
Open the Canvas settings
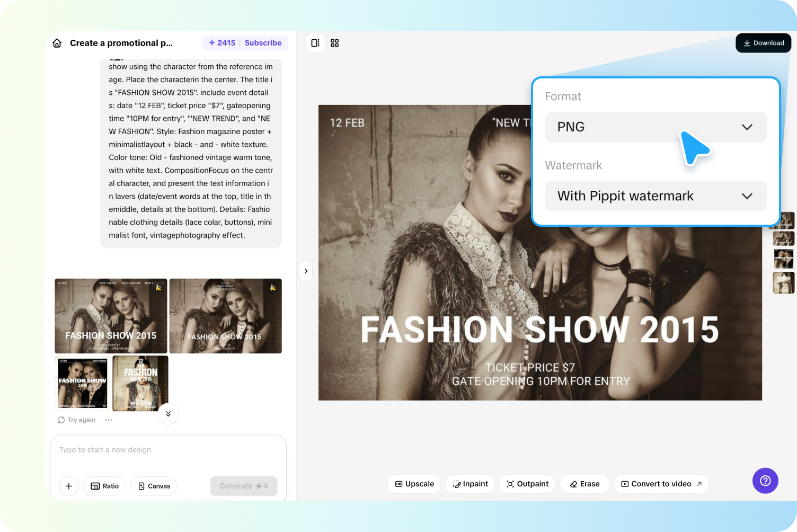pos(153,486)
